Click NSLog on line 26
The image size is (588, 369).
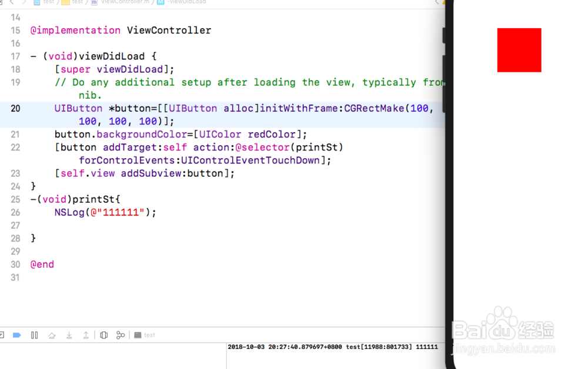point(69,212)
